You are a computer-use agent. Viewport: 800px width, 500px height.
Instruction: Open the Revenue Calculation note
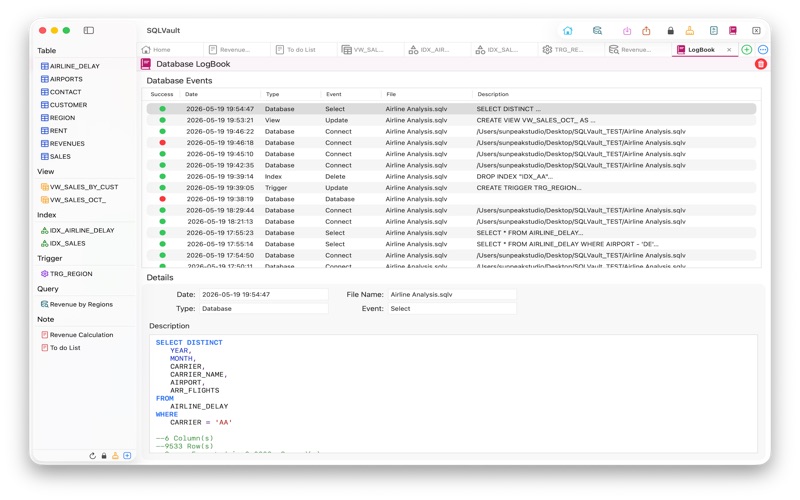(x=77, y=335)
